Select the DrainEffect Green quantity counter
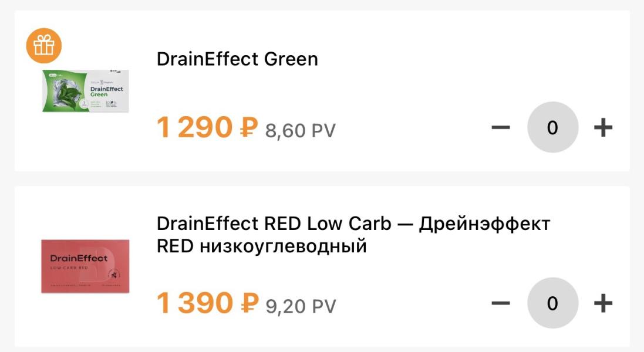Image resolution: width=644 pixels, height=352 pixels. click(553, 127)
